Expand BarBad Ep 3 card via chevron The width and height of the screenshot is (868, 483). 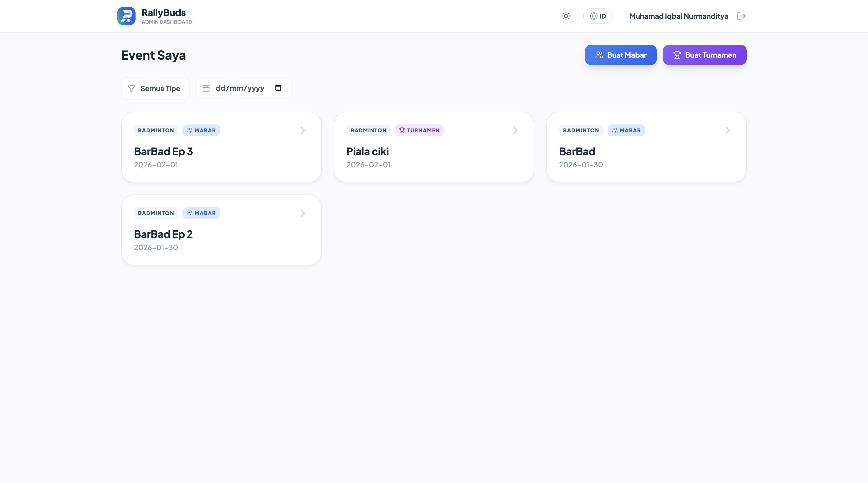coord(302,131)
